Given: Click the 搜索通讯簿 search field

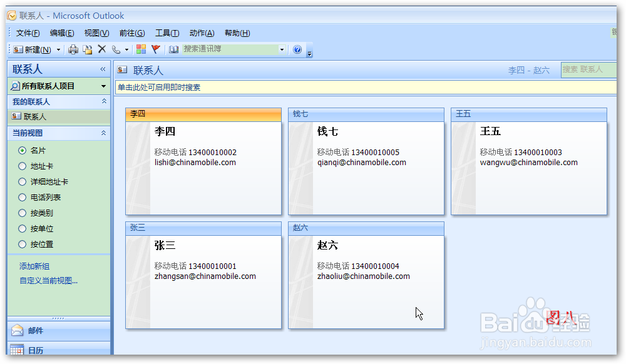Looking at the screenshot, I should 232,49.
